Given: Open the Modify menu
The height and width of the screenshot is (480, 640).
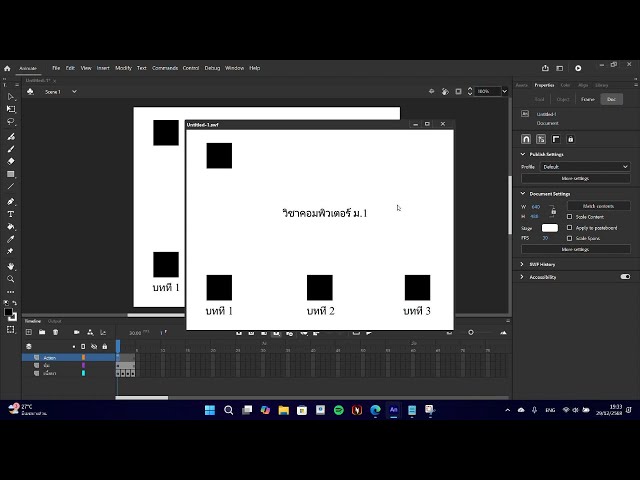Looking at the screenshot, I should click(123, 68).
